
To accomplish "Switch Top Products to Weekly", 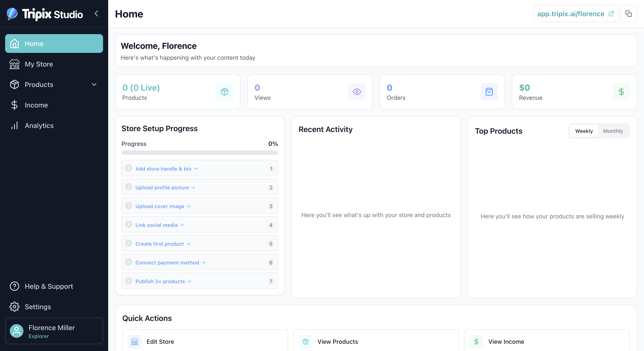I will [584, 131].
